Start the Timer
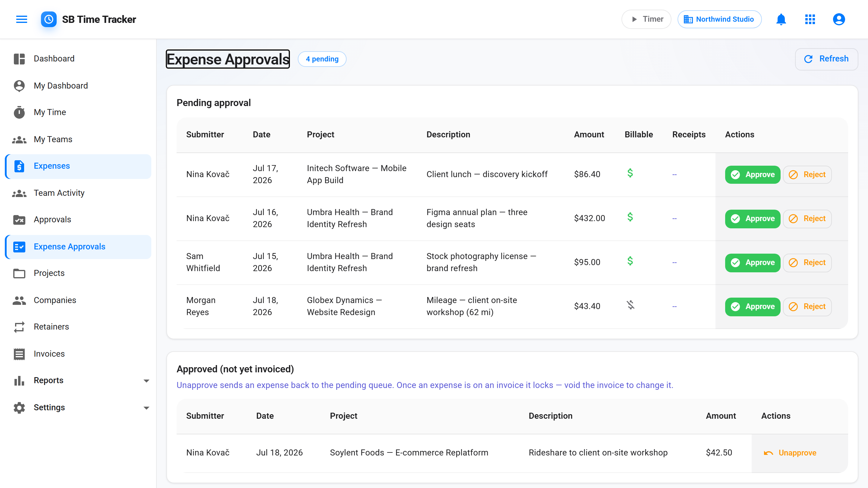 pos(646,19)
